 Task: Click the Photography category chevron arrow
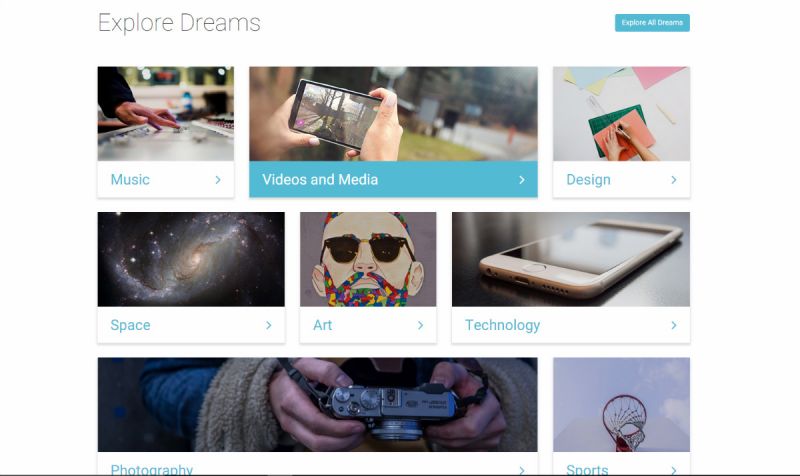click(521, 470)
